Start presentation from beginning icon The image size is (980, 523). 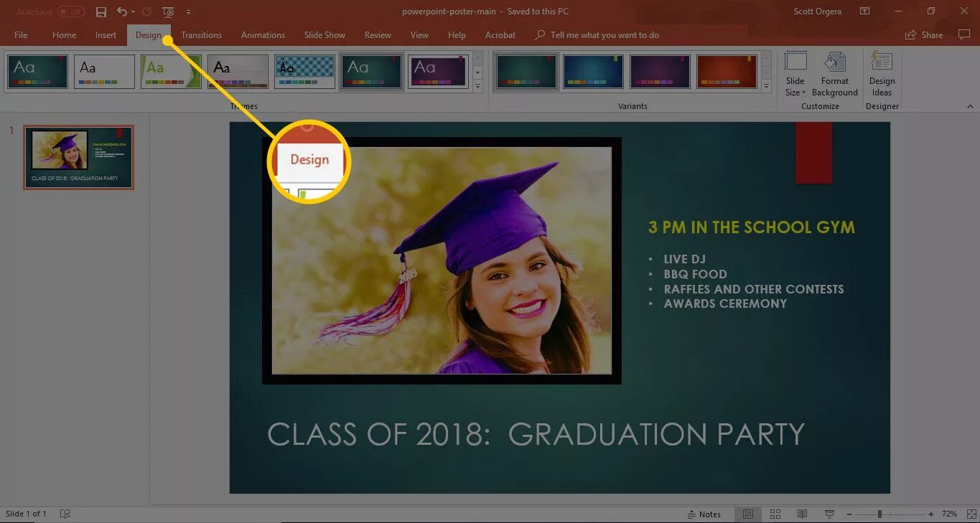pyautogui.click(x=169, y=12)
